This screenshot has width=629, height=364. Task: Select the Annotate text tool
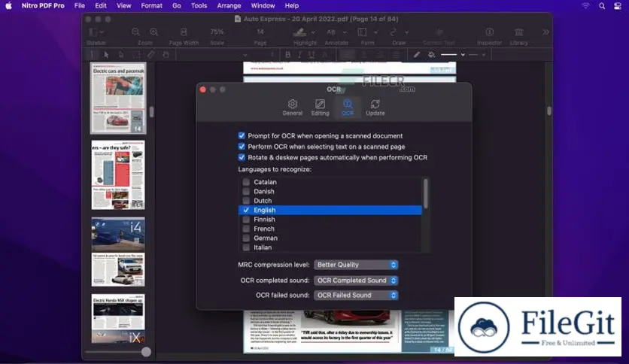331,32
